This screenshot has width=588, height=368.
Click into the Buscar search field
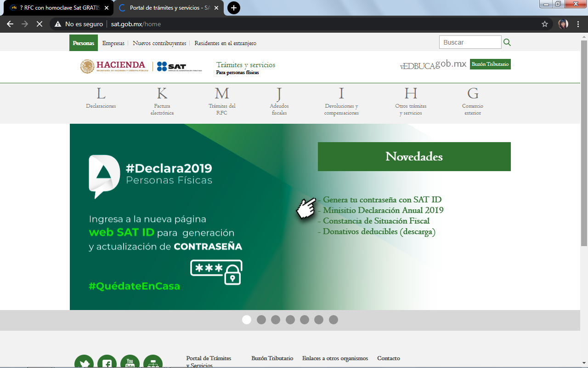click(x=470, y=42)
